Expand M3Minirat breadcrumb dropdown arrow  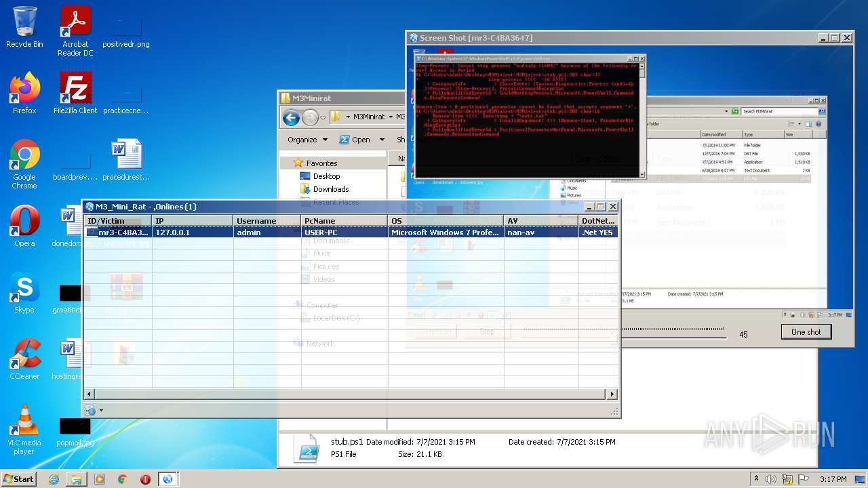pos(391,117)
